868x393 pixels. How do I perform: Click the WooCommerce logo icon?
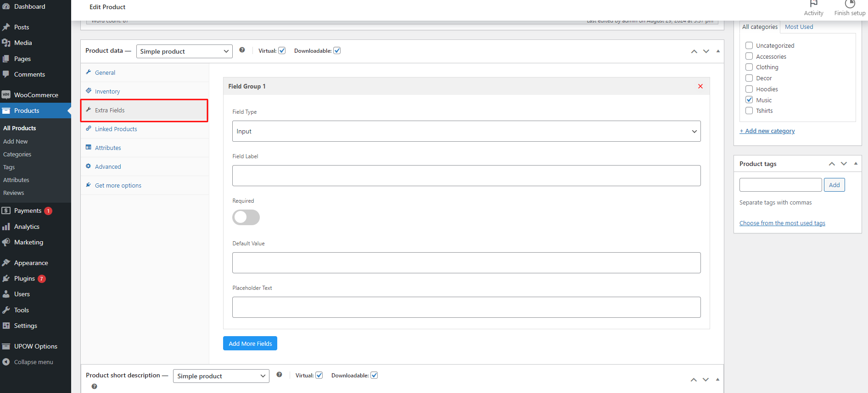[6, 95]
